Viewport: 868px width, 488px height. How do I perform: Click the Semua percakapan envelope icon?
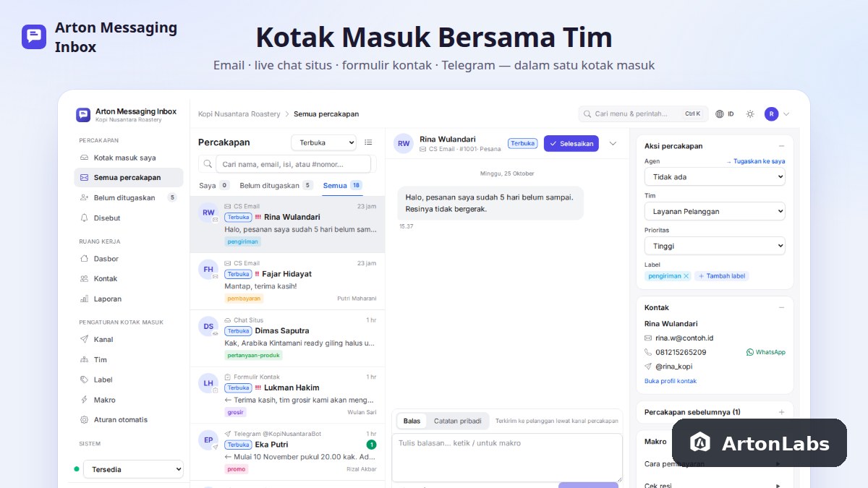click(x=85, y=177)
